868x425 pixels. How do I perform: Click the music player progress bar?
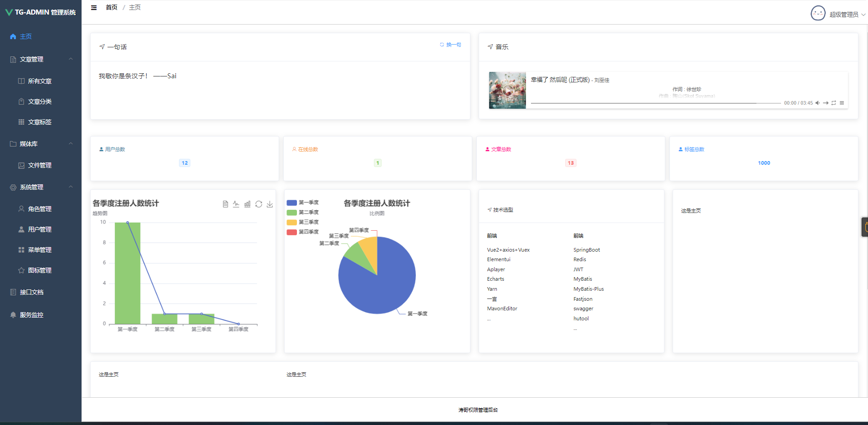pos(655,103)
